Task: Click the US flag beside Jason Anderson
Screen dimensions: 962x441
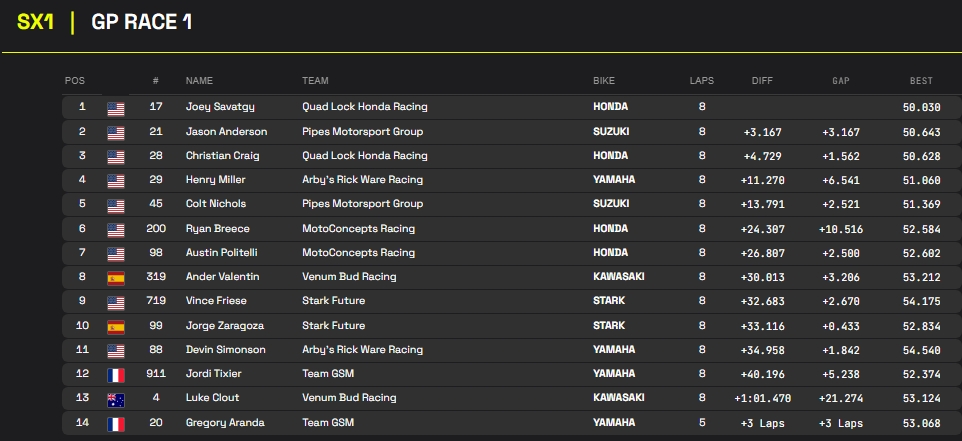Action: (116, 132)
